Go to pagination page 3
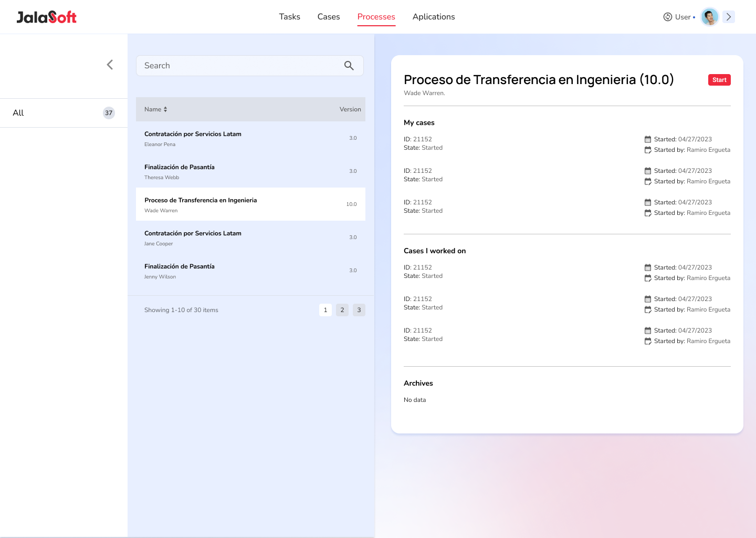This screenshot has height=538, width=756. pos(359,310)
